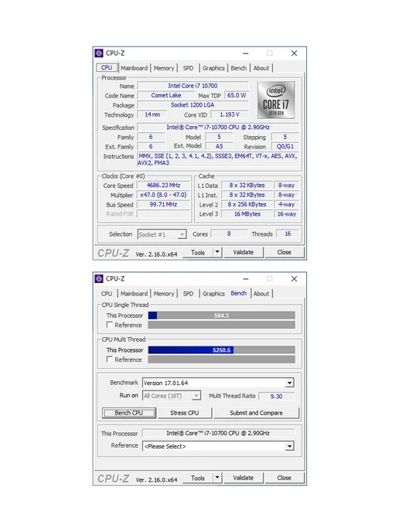Open the Benchmark version 17.01.64 dropdown
This screenshot has width=399, height=532.
(x=218, y=383)
